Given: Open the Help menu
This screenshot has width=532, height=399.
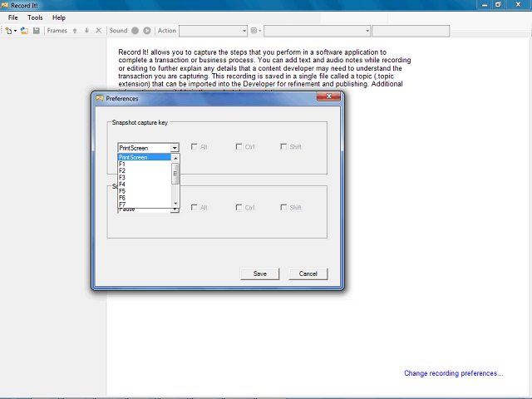Looking at the screenshot, I should pos(59,17).
